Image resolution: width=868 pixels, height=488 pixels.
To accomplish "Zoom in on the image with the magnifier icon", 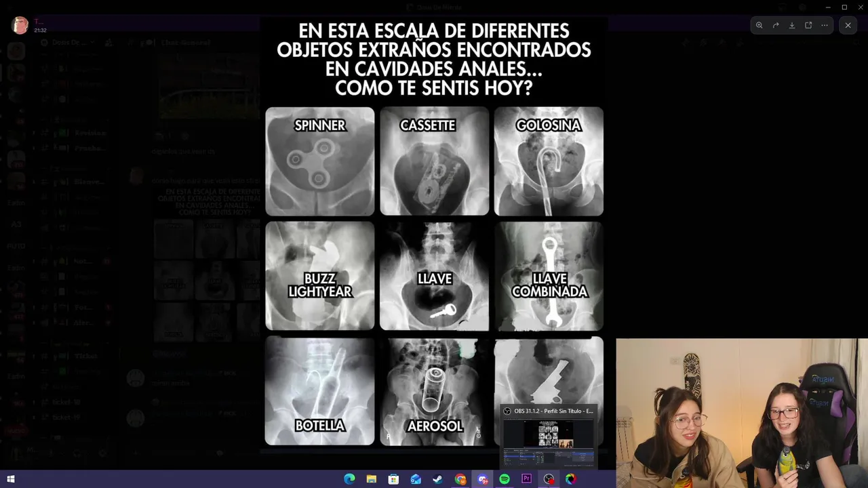I will pyautogui.click(x=759, y=25).
